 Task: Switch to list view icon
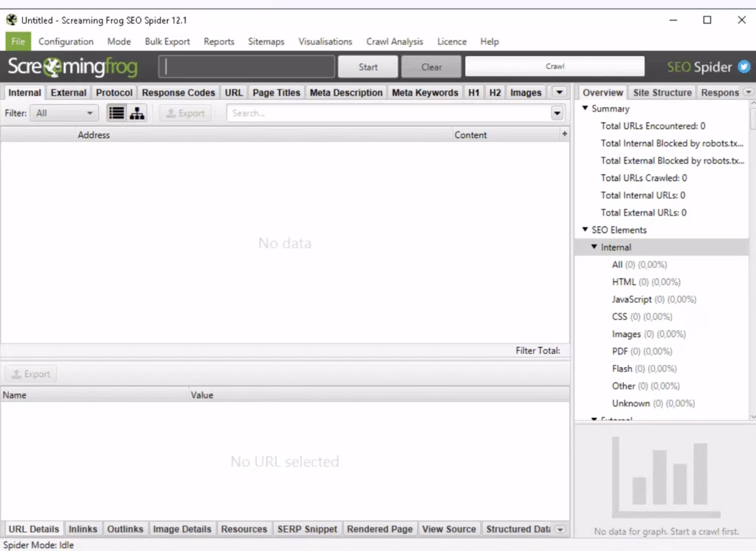coord(116,113)
